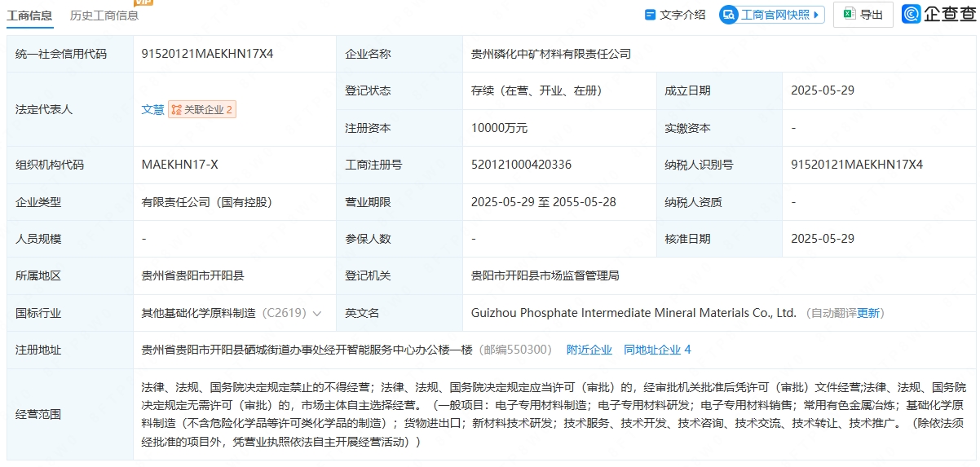The width and height of the screenshot is (980, 467).
Task: Click the 统一社会信用代码 label
Action: [x=61, y=54]
